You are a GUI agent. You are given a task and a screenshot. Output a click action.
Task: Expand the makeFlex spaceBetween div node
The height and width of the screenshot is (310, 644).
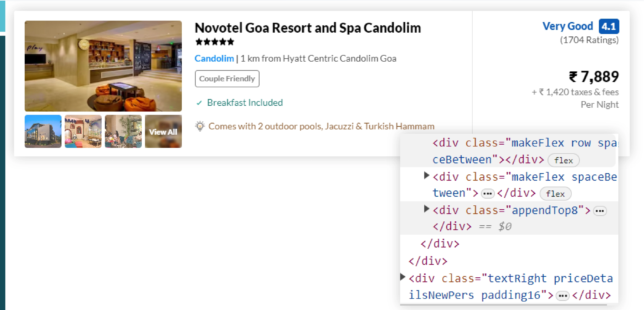(x=427, y=175)
